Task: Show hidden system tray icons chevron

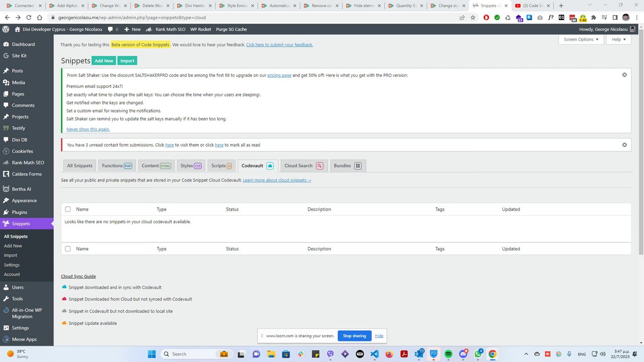Action: [526, 354]
